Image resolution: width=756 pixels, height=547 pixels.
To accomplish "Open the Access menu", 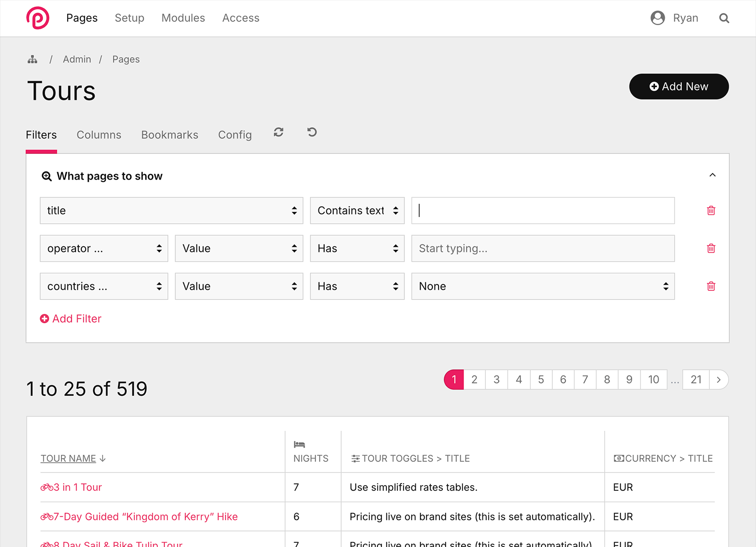I will click(241, 18).
